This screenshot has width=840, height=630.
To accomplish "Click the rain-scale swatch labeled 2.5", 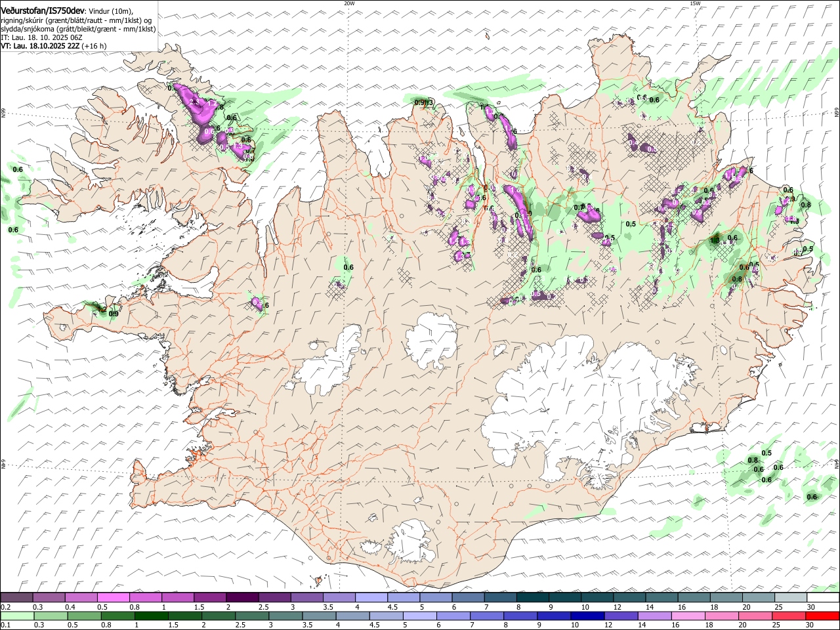I will [252, 616].
